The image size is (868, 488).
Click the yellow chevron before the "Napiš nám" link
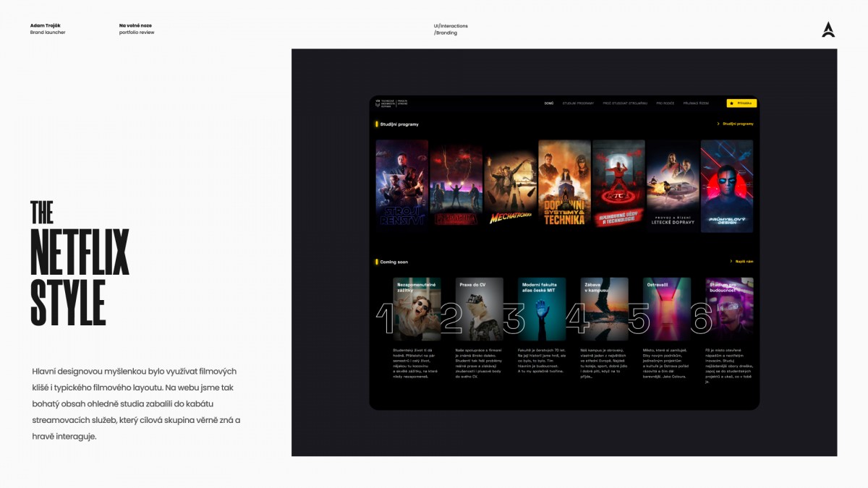[x=732, y=262]
